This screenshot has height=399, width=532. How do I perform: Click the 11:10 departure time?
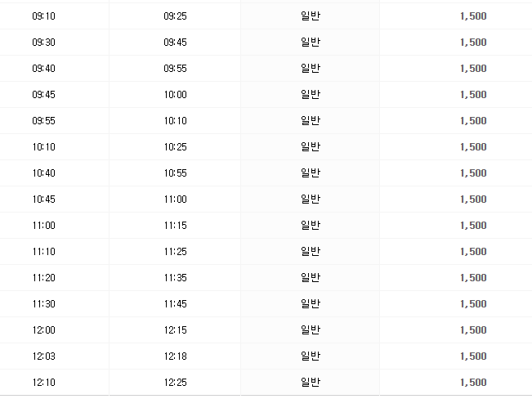43,252
